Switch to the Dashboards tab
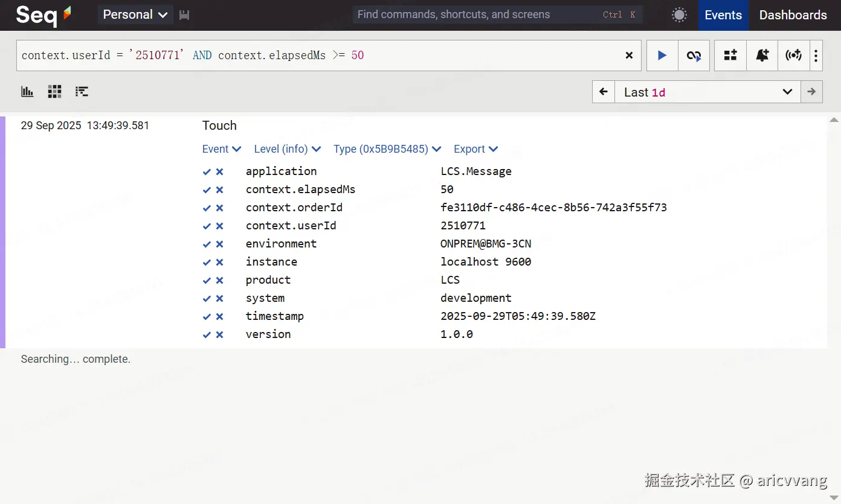The width and height of the screenshot is (841, 504). point(793,15)
